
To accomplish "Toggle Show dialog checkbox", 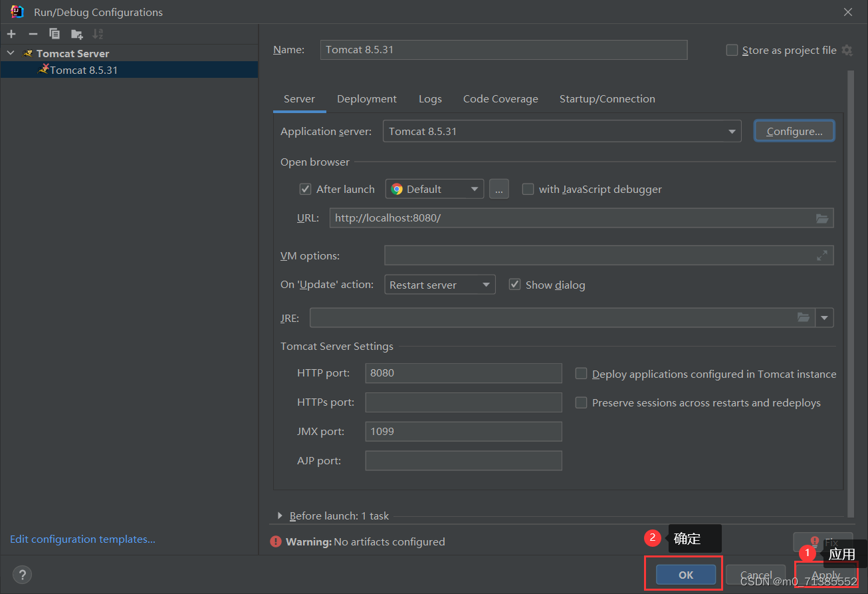I will point(514,285).
